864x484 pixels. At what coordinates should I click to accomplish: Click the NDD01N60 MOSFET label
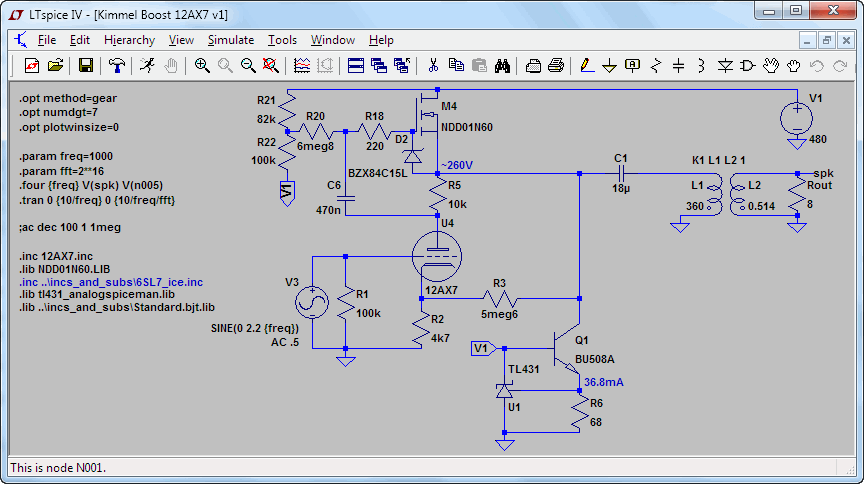click(467, 127)
